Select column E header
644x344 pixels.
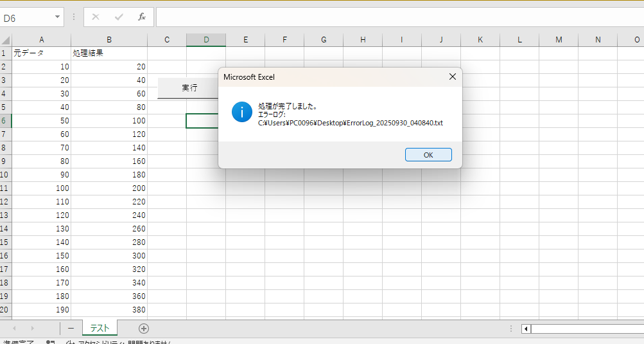click(x=246, y=40)
